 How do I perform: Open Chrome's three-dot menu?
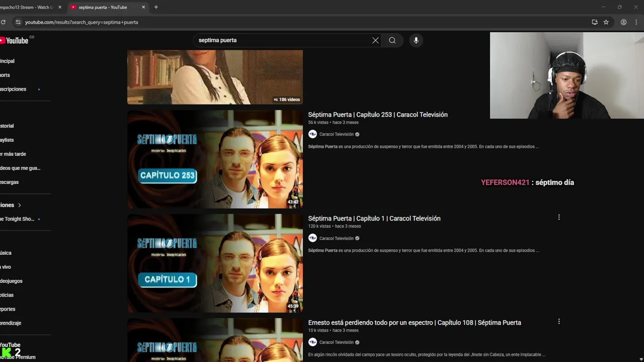pos(636,22)
